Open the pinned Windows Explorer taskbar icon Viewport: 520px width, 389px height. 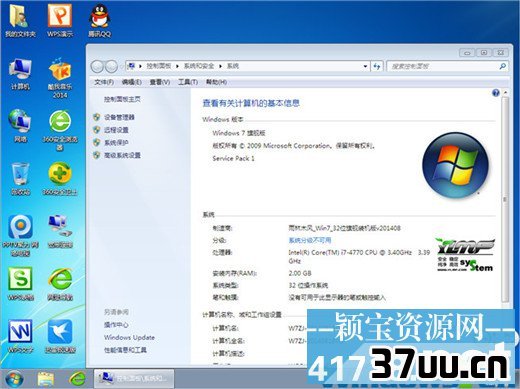pos(46,379)
